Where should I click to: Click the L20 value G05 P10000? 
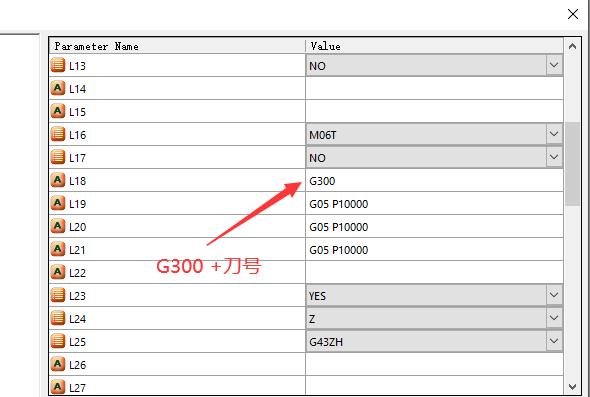434,226
